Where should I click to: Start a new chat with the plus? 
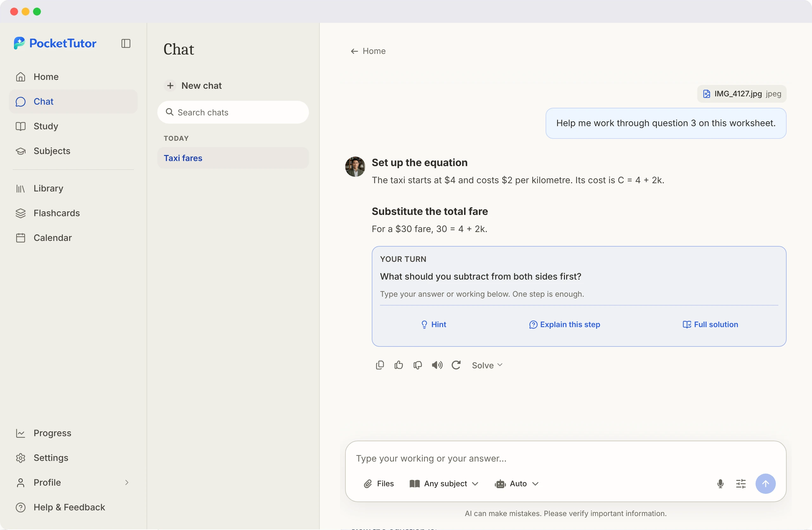[193, 85]
